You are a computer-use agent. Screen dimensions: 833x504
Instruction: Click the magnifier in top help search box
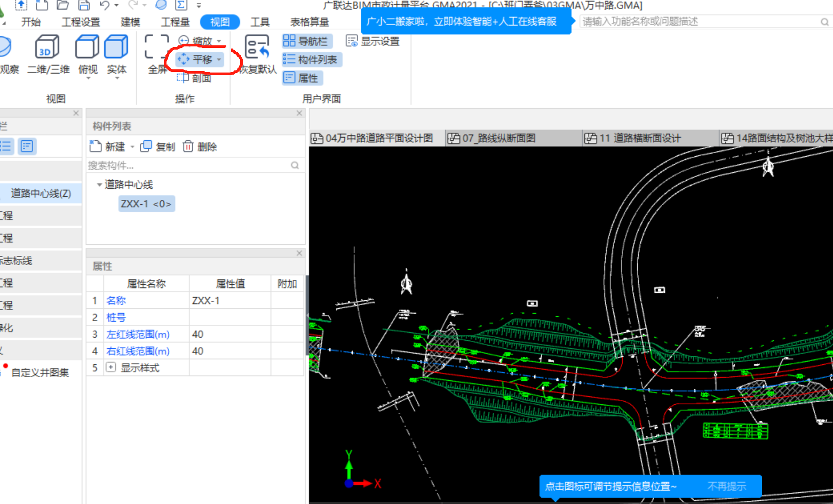pyautogui.click(x=824, y=22)
